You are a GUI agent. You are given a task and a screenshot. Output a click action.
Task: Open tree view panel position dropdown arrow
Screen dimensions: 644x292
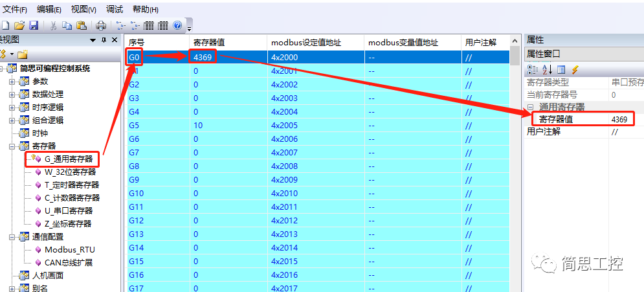pyautogui.click(x=93, y=40)
